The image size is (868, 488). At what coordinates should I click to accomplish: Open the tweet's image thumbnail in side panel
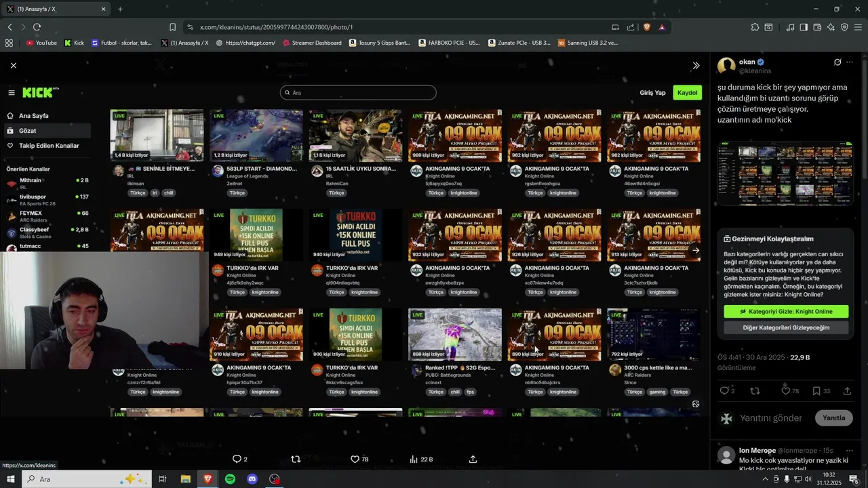[x=785, y=174]
